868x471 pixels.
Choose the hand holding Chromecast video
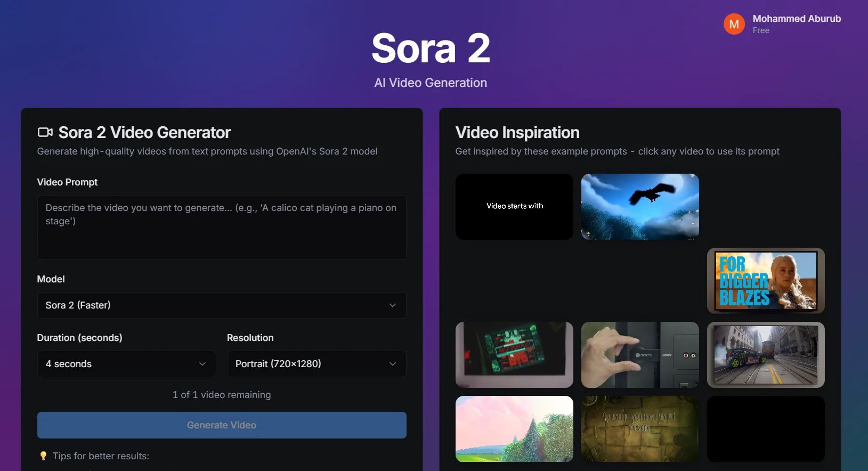tap(639, 355)
